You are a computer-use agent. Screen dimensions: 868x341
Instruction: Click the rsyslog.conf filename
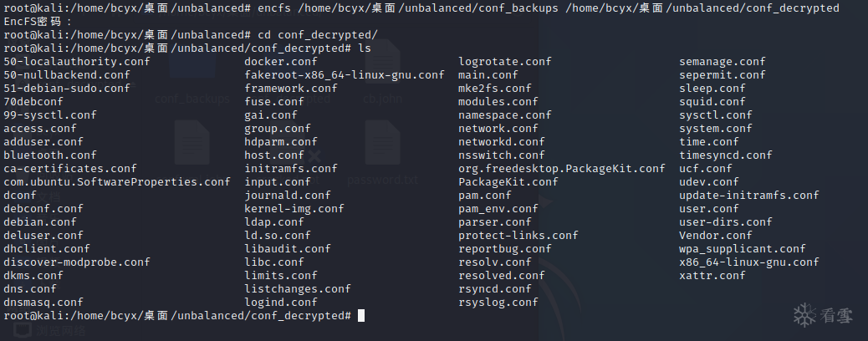coord(498,303)
